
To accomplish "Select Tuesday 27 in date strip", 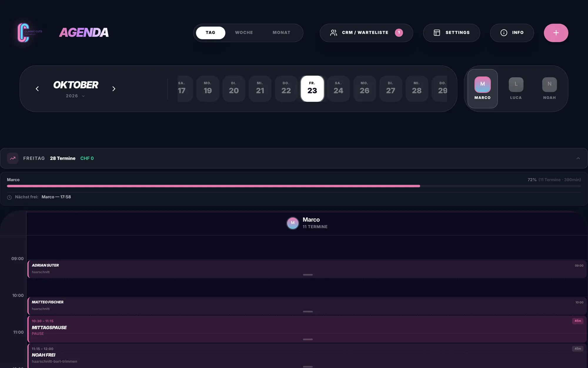I will [390, 89].
